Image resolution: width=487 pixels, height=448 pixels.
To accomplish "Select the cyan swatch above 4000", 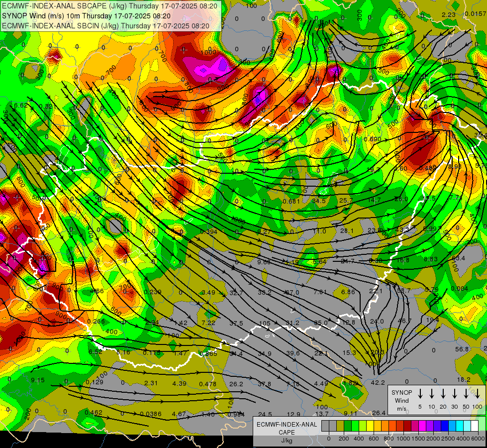I will pyautogui.click(x=460, y=426).
